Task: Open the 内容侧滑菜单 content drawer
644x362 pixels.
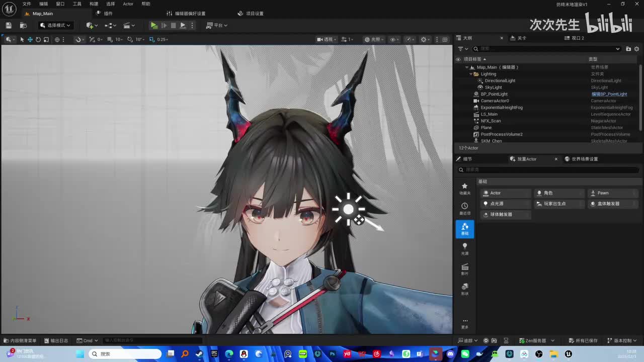Action: tap(20, 340)
